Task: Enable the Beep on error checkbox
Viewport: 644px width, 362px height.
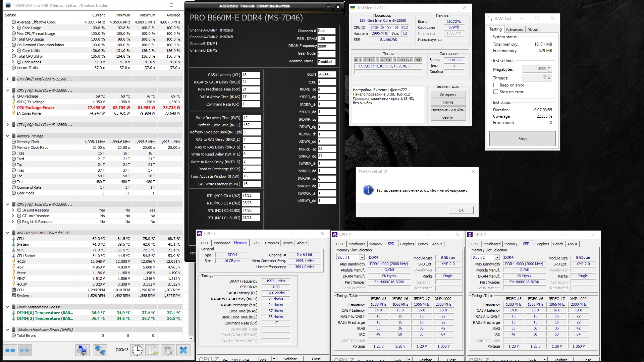Action: coord(496,85)
